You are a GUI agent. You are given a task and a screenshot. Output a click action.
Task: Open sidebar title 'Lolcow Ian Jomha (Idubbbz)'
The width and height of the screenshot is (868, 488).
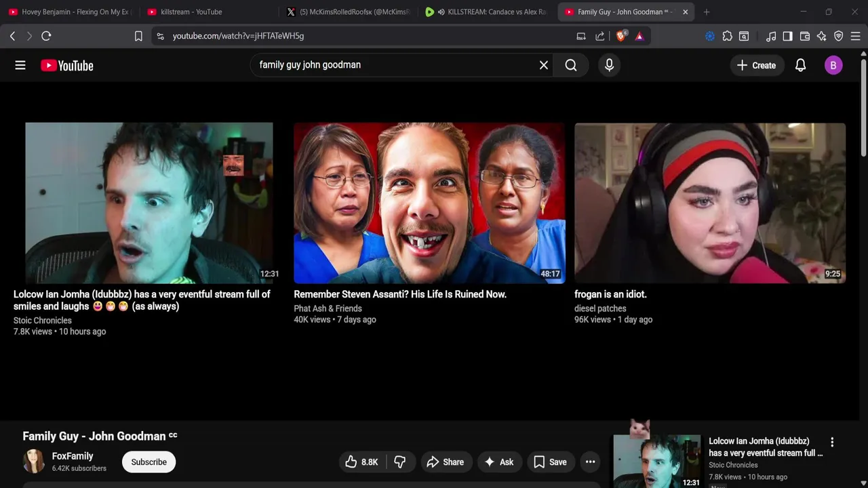(766, 447)
